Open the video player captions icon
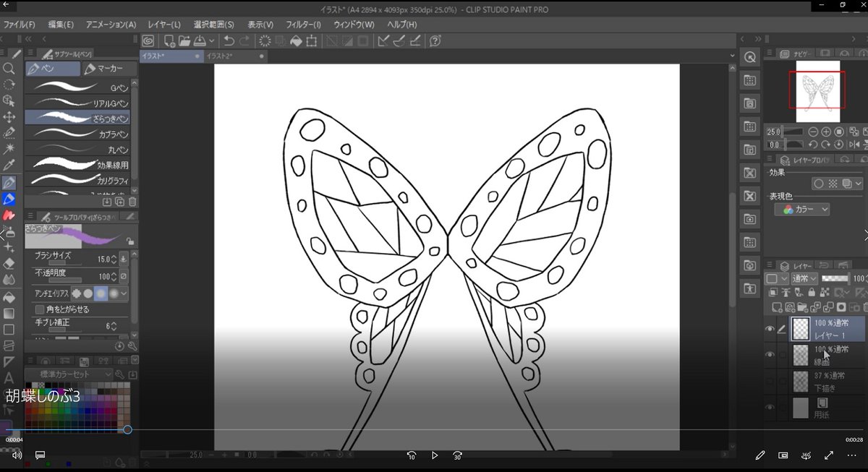Image resolution: width=868 pixels, height=472 pixels. 40,455
